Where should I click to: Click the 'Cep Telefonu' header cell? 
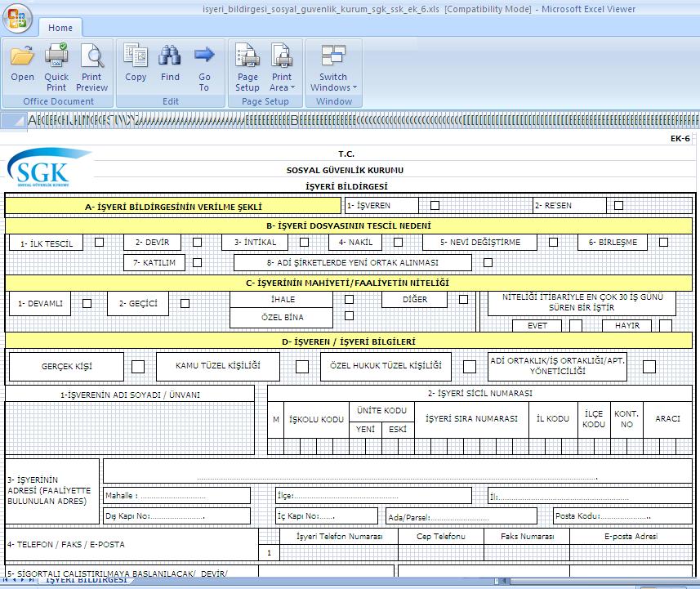[441, 536]
